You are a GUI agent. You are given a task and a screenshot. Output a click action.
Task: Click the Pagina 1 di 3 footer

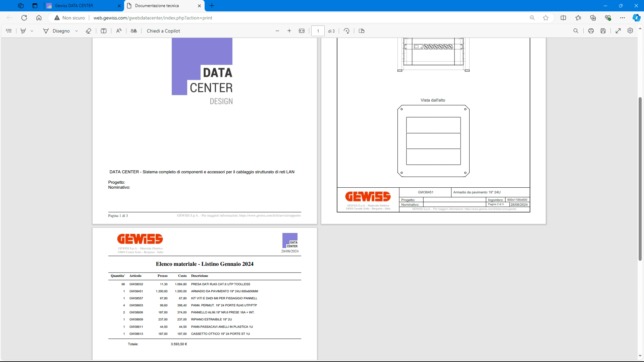118,216
